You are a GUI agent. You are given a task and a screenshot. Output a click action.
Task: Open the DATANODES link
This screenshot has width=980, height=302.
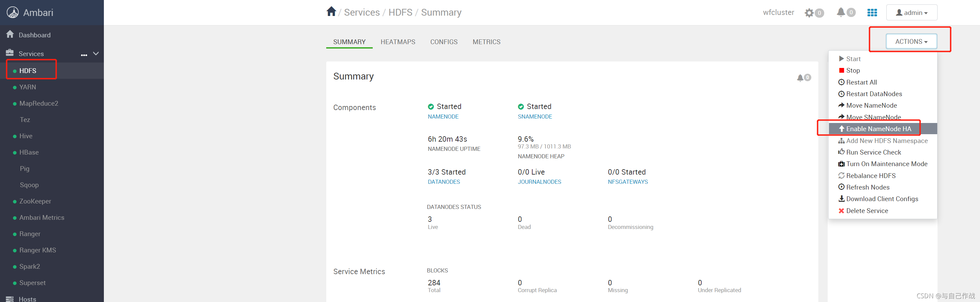tap(444, 182)
